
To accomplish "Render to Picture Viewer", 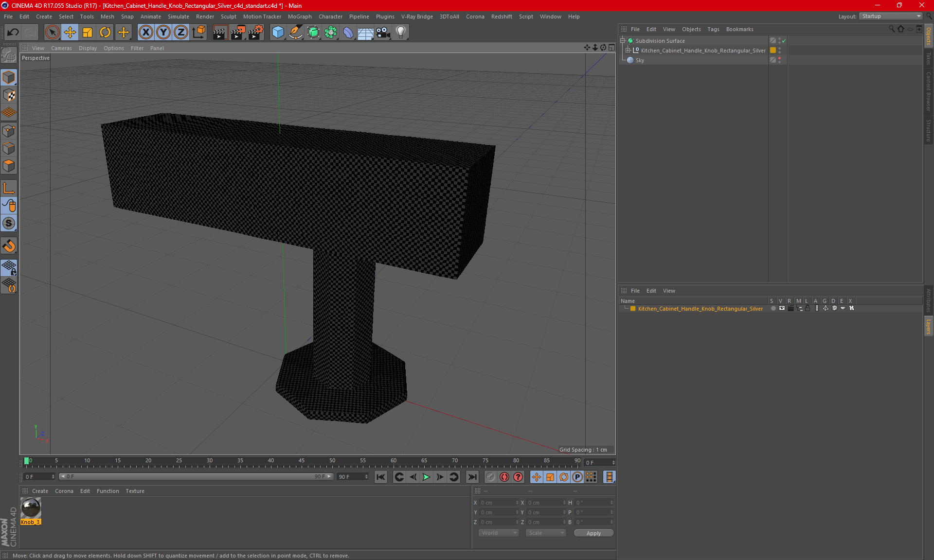I will tap(238, 33).
